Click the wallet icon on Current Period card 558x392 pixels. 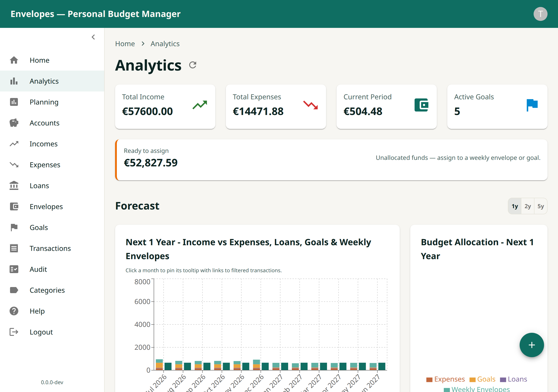pyautogui.click(x=421, y=105)
